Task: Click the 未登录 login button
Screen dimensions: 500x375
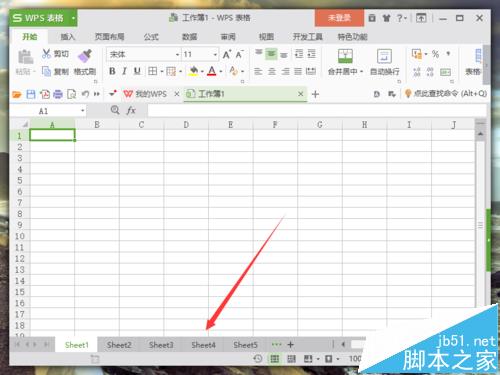Action: [339, 18]
